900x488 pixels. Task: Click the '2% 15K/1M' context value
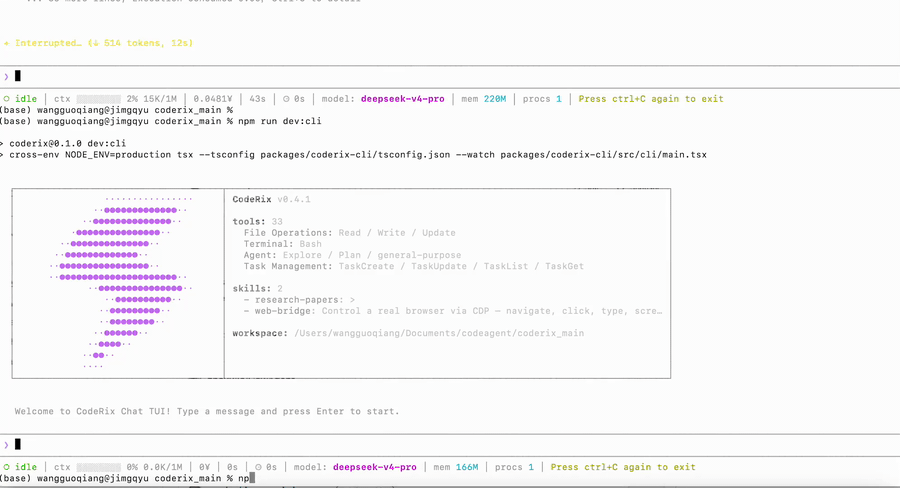pyautogui.click(x=152, y=99)
